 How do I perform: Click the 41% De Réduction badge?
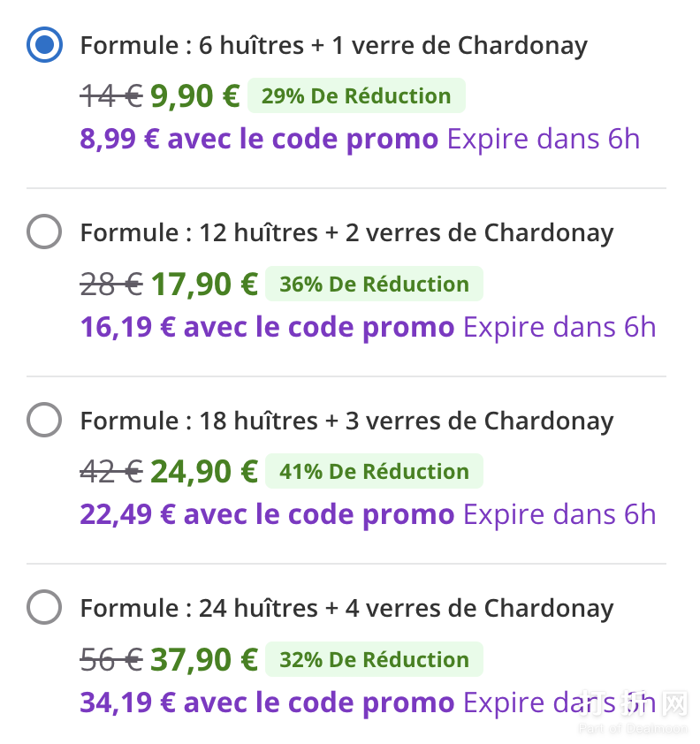374,471
